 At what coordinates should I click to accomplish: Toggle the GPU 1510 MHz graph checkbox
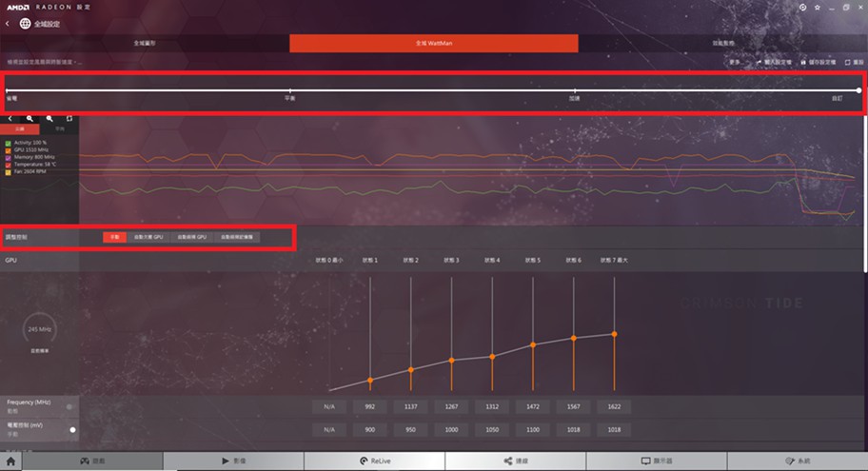click(x=9, y=150)
